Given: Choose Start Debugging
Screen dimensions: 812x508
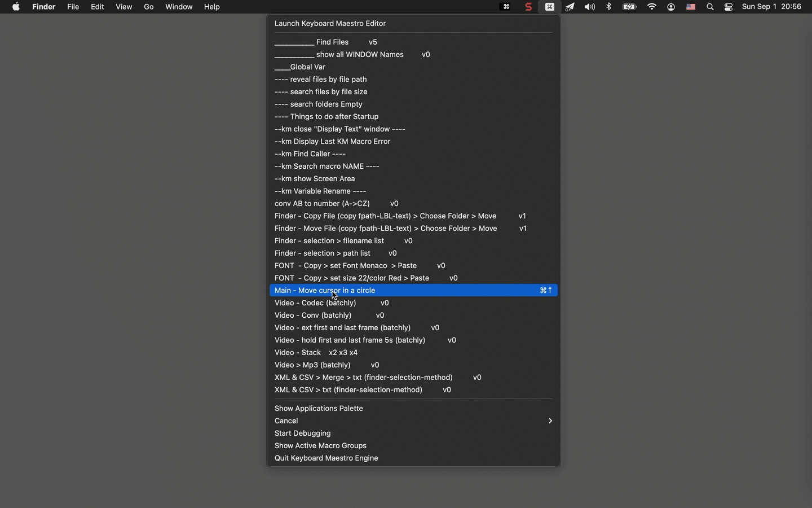Looking at the screenshot, I should (x=413, y=433).
